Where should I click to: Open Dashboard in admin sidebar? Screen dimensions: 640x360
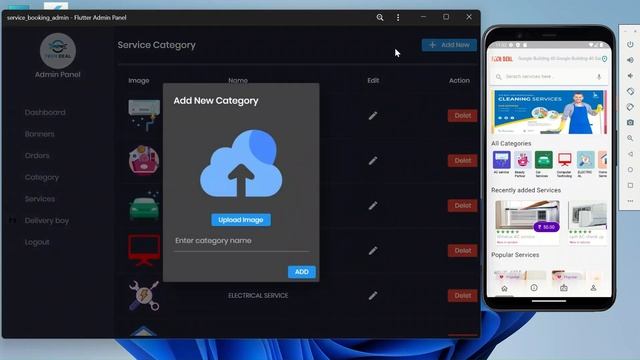click(x=45, y=112)
